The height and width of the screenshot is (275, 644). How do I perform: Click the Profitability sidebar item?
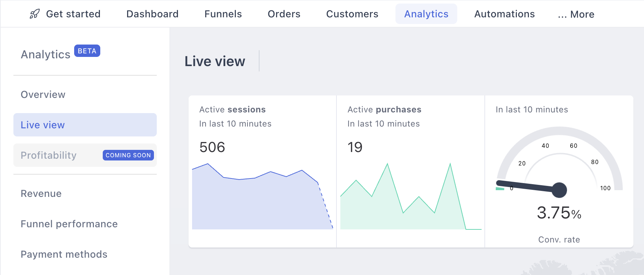[x=85, y=155]
